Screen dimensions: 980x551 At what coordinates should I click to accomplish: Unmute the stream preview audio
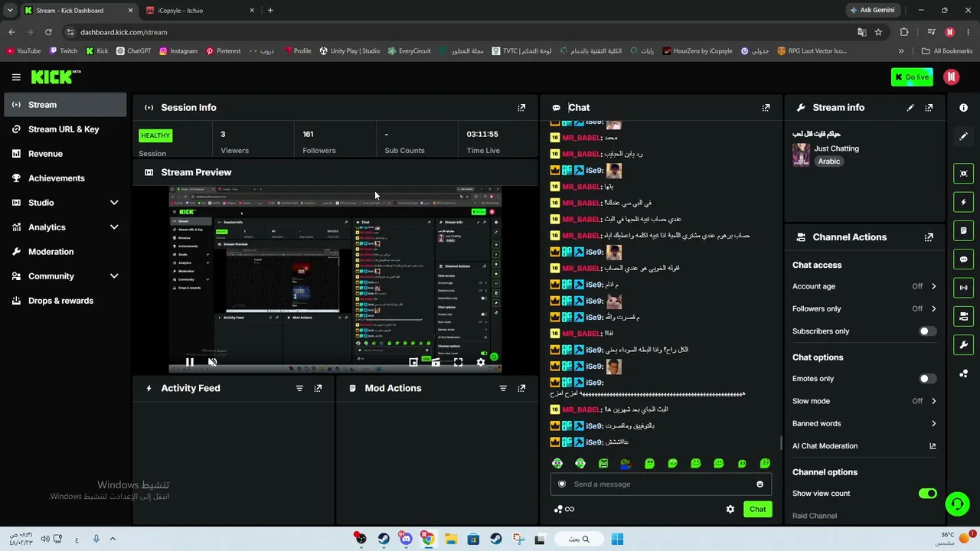(212, 362)
